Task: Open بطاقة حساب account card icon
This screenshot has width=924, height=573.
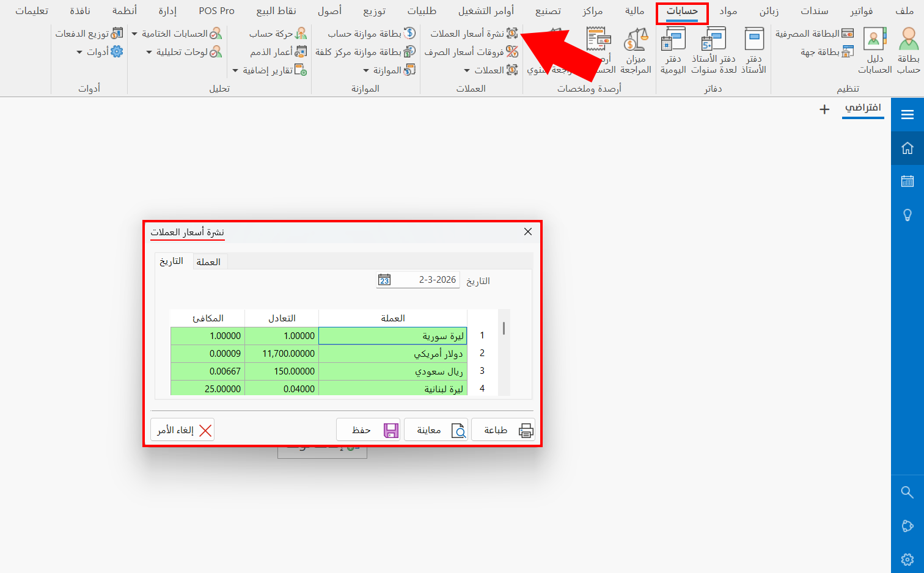Action: tap(909, 51)
